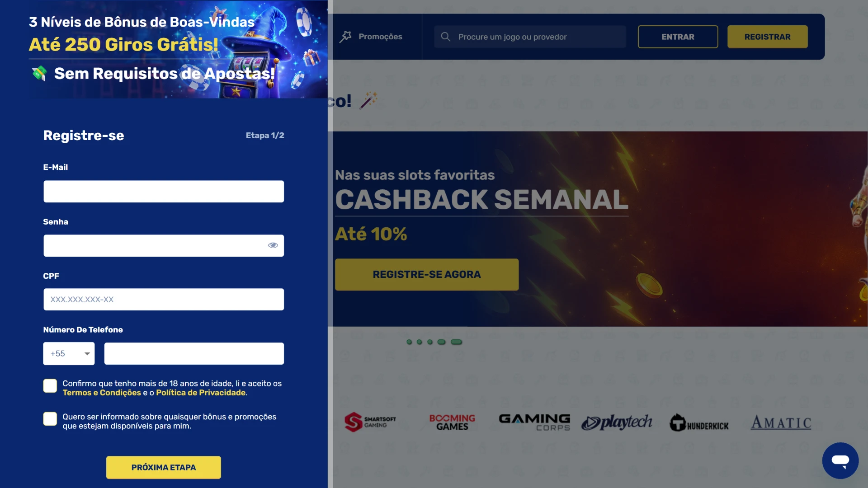Open the Playtech provider logo
This screenshot has width=868, height=488.
pos(617,422)
